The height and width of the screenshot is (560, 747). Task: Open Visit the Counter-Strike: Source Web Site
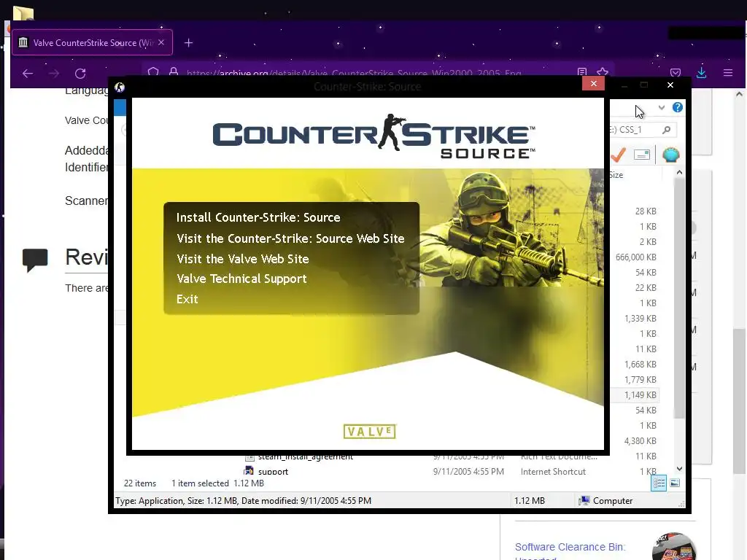click(290, 238)
